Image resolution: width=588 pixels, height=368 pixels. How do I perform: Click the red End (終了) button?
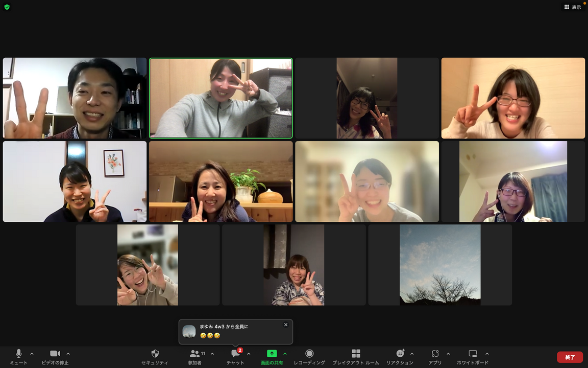[x=570, y=357]
